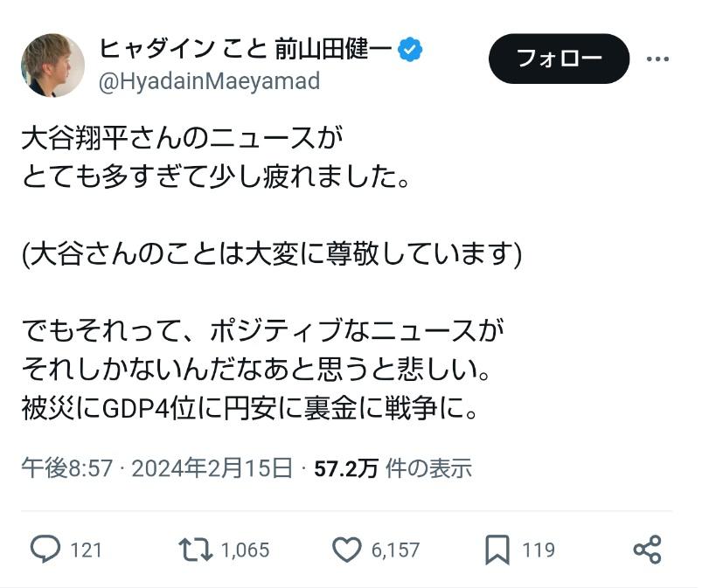Open the author's profile picture
Viewport: 702px width, 588px height.
coord(52,66)
